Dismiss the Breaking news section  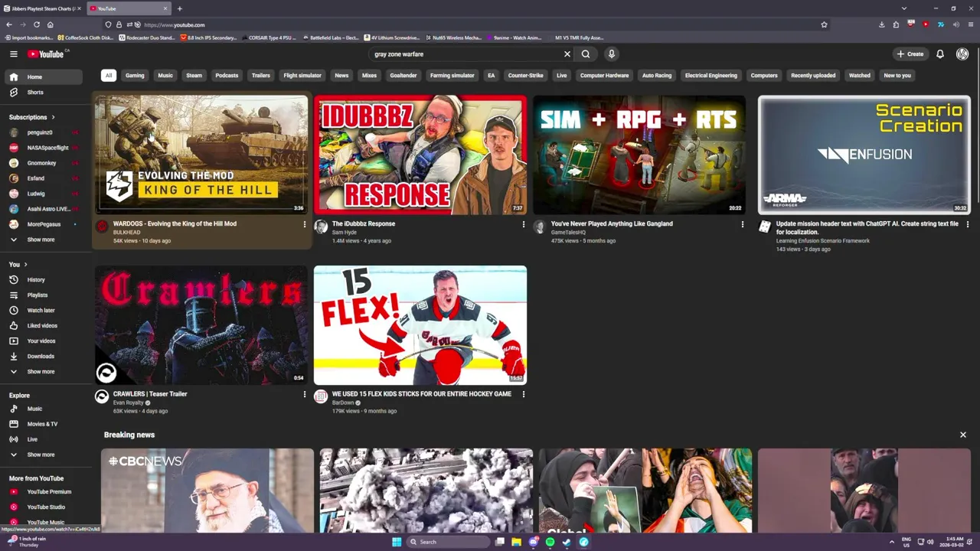pyautogui.click(x=963, y=435)
